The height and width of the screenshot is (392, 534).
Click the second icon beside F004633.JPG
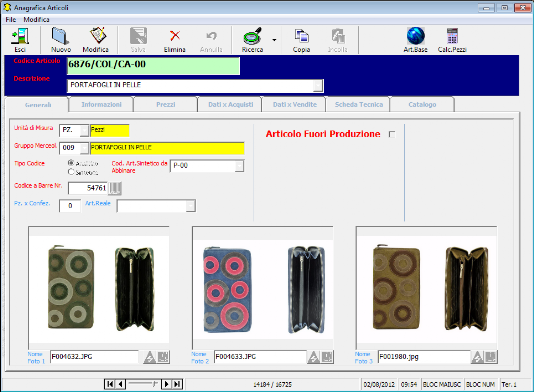[x=327, y=357]
